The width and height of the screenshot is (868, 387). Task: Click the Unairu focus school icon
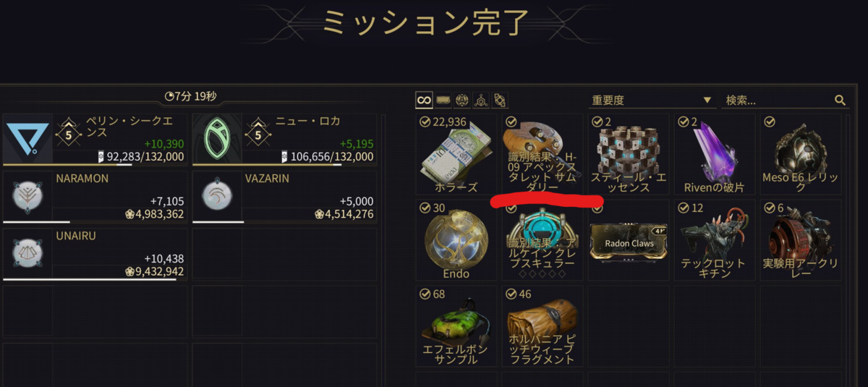pyautogui.click(x=26, y=253)
